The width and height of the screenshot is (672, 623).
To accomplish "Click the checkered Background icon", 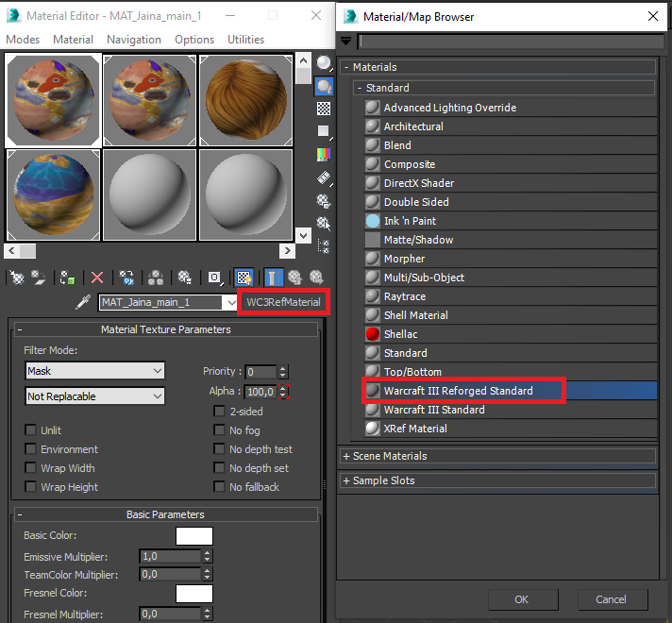I will pyautogui.click(x=324, y=109).
